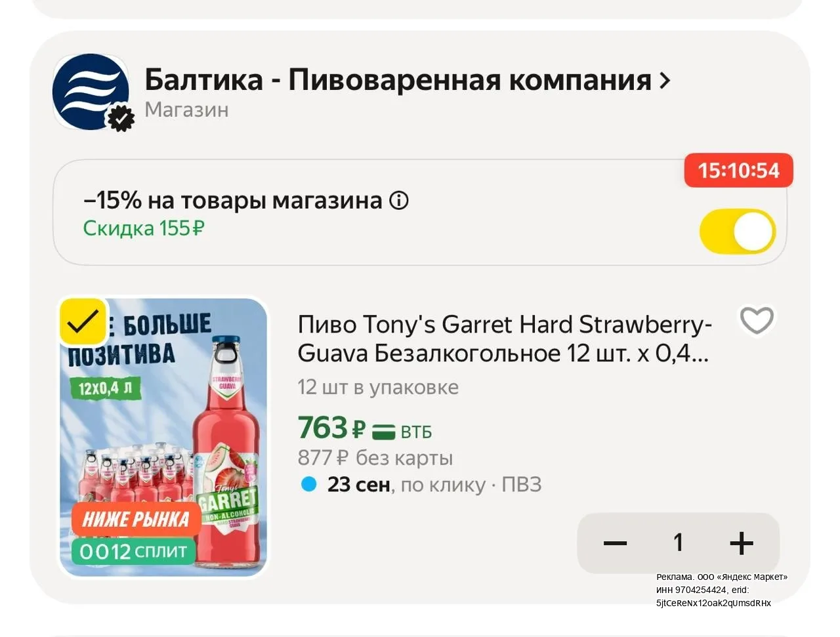The width and height of the screenshot is (840, 637).
Task: Tap the 23 сен delivery info line
Action: pyautogui.click(x=421, y=485)
